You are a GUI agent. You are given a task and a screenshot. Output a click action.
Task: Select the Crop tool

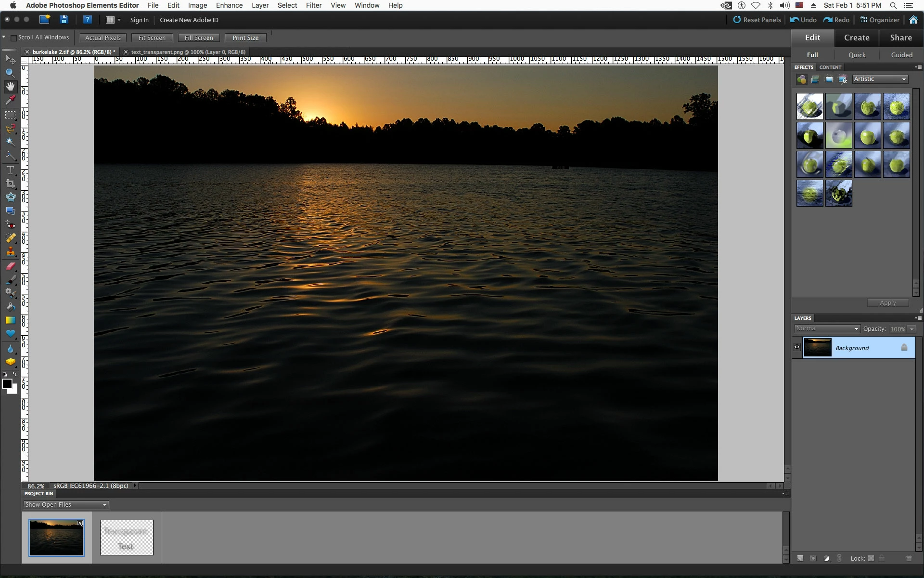(x=10, y=184)
